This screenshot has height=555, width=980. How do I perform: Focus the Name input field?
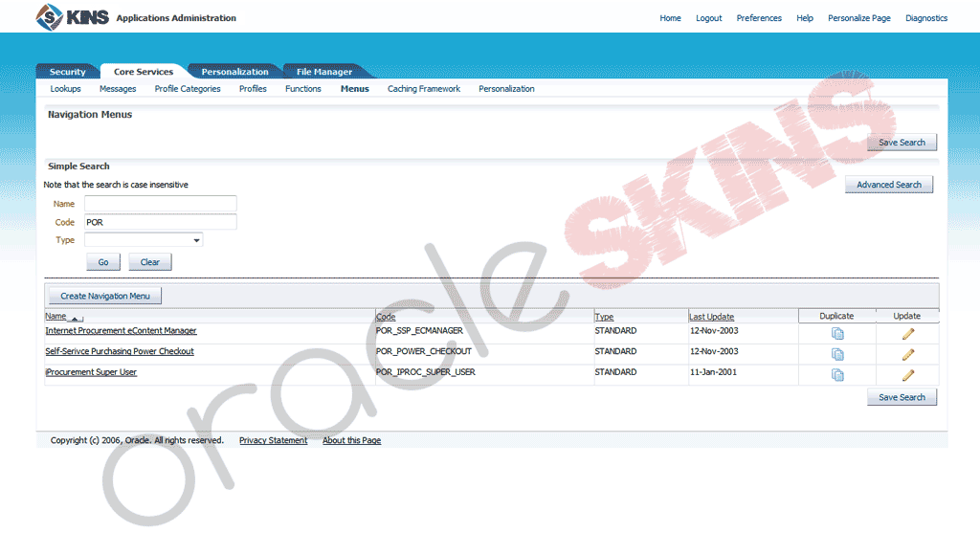[161, 204]
